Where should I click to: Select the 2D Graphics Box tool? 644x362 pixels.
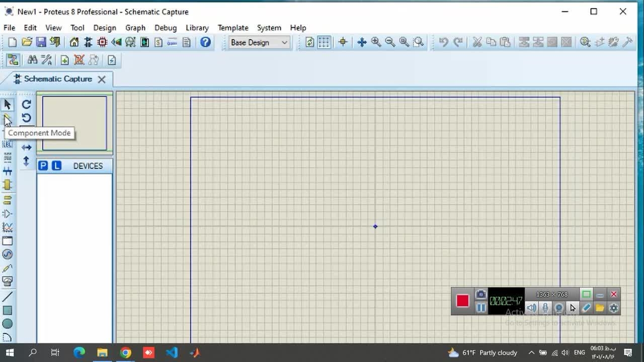click(7, 310)
